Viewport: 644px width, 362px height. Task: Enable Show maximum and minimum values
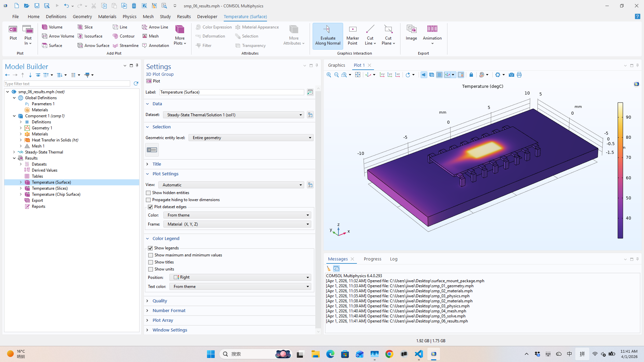pos(151,255)
